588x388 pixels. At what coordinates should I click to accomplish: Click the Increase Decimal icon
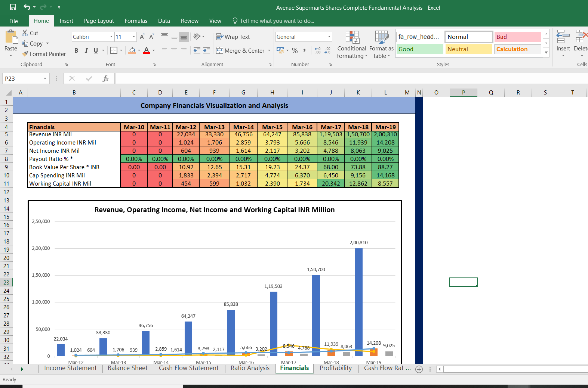(318, 50)
